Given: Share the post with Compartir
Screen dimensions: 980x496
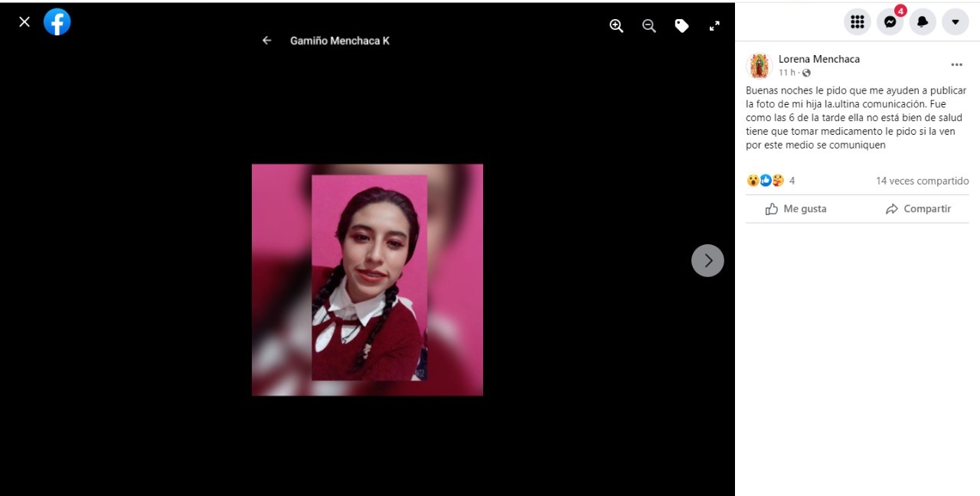Looking at the screenshot, I should [x=918, y=209].
